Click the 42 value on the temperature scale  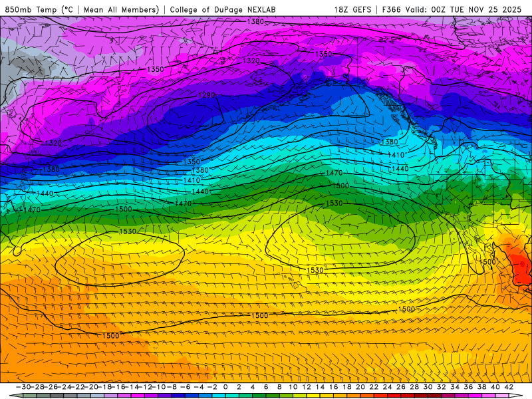tap(509, 387)
